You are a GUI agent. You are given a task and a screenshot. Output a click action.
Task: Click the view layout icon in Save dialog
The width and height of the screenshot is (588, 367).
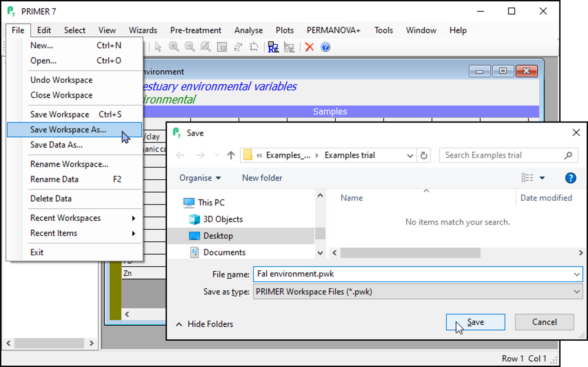pos(527,178)
